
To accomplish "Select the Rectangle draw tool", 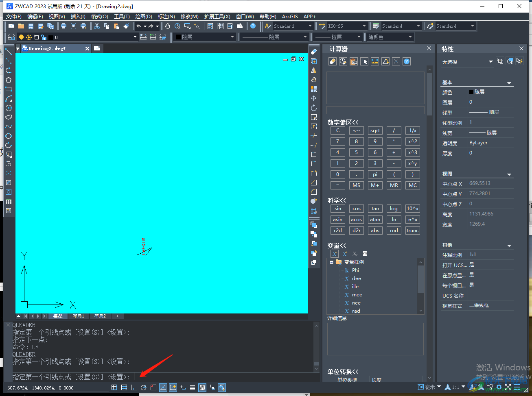I will point(9,89).
